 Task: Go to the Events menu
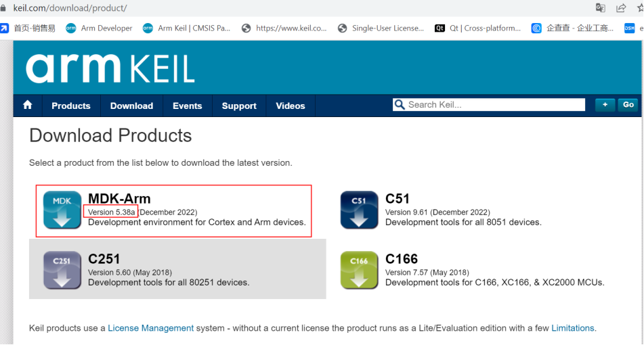click(187, 106)
